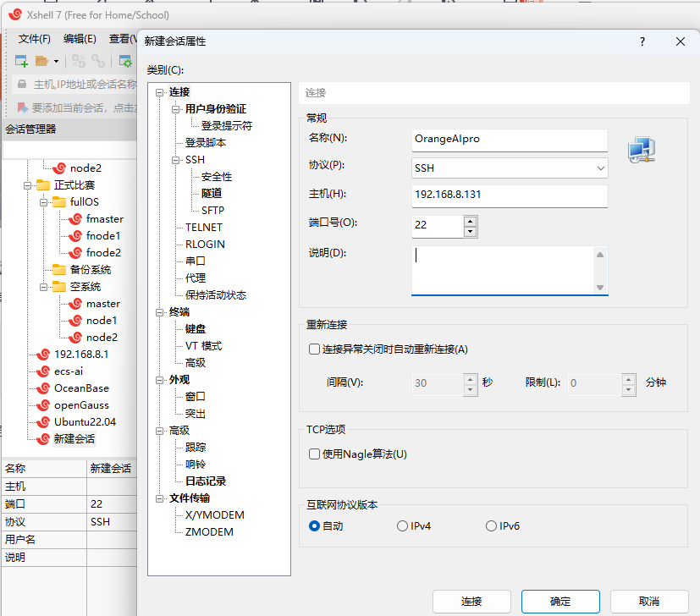Click the new session toolbar icon

pos(20,60)
